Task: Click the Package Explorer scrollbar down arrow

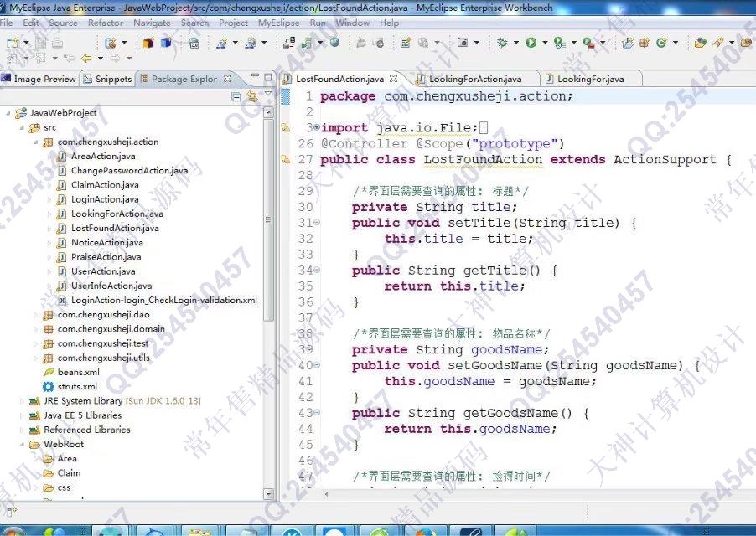Action: point(268,494)
